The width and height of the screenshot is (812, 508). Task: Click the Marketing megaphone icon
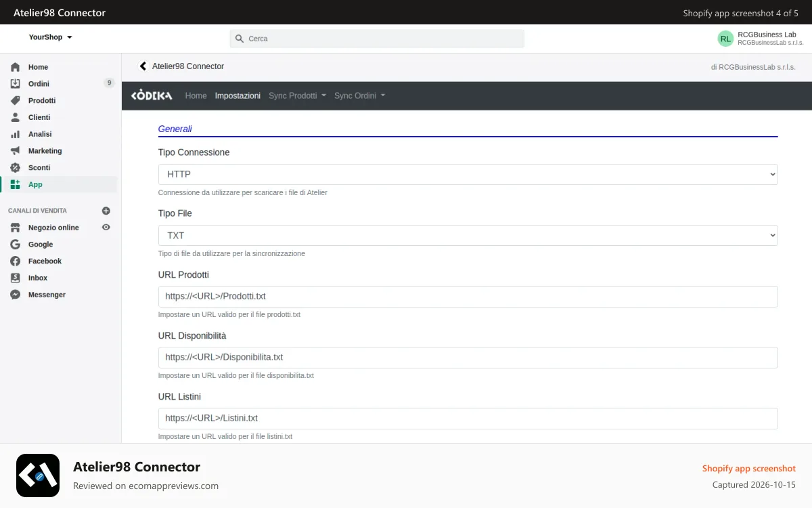pos(15,151)
